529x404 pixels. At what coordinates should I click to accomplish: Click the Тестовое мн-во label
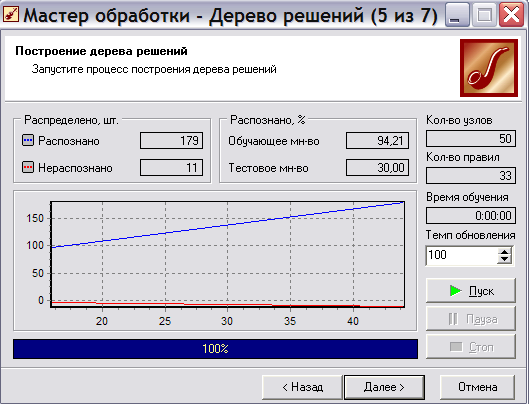coord(269,168)
